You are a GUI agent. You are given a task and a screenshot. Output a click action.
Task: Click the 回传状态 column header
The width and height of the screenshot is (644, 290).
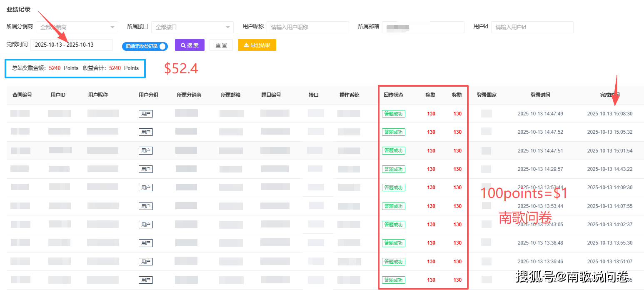coord(393,95)
